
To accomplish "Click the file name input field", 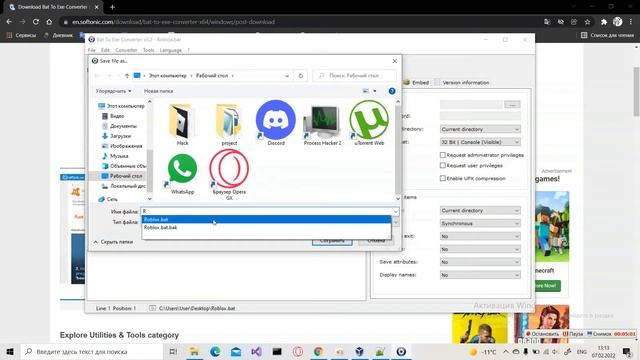I will [x=266, y=211].
